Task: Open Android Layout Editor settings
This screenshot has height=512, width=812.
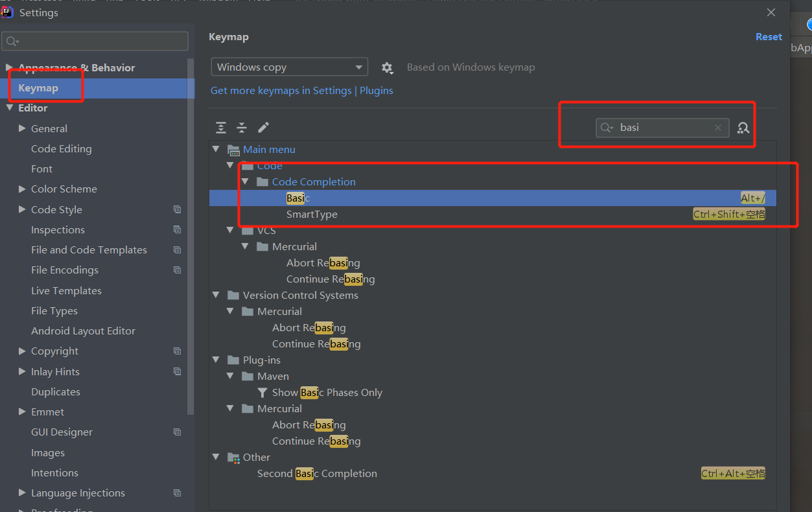Action: pos(83,331)
